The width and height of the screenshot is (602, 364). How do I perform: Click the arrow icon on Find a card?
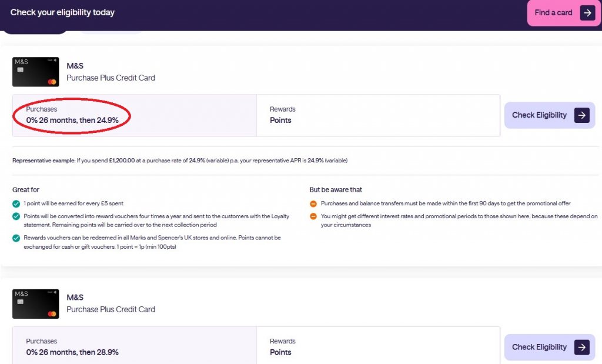point(587,13)
